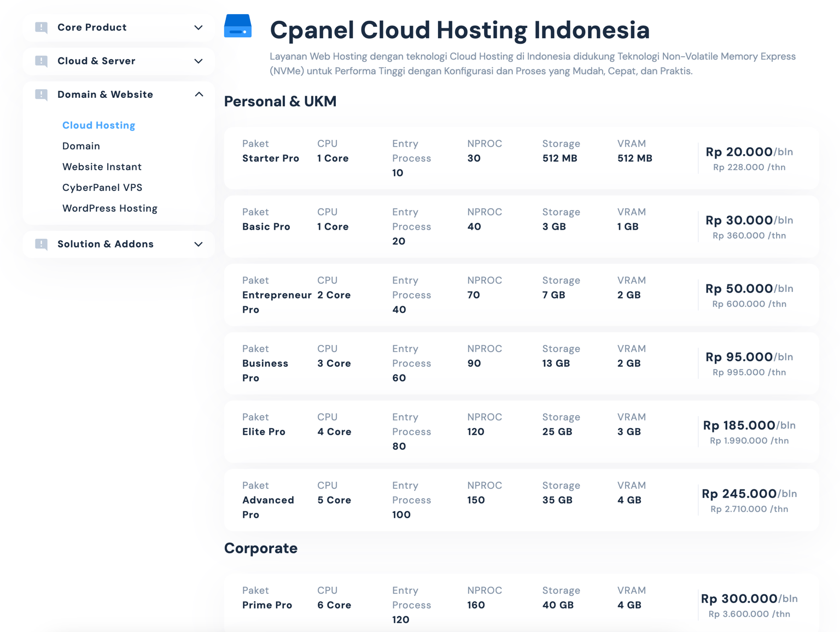
Task: Select the Elite Pro package name
Action: coord(264,432)
